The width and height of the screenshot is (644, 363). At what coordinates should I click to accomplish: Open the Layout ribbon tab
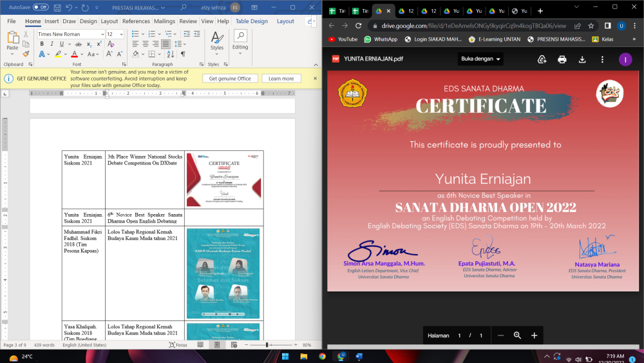(x=109, y=21)
